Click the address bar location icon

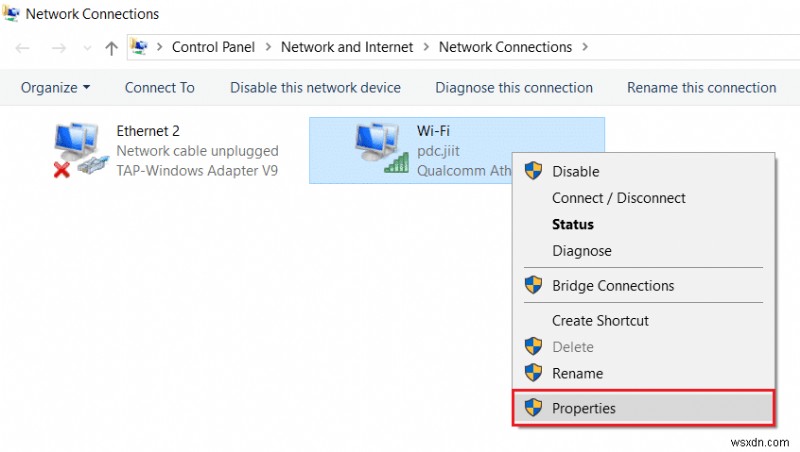[140, 47]
